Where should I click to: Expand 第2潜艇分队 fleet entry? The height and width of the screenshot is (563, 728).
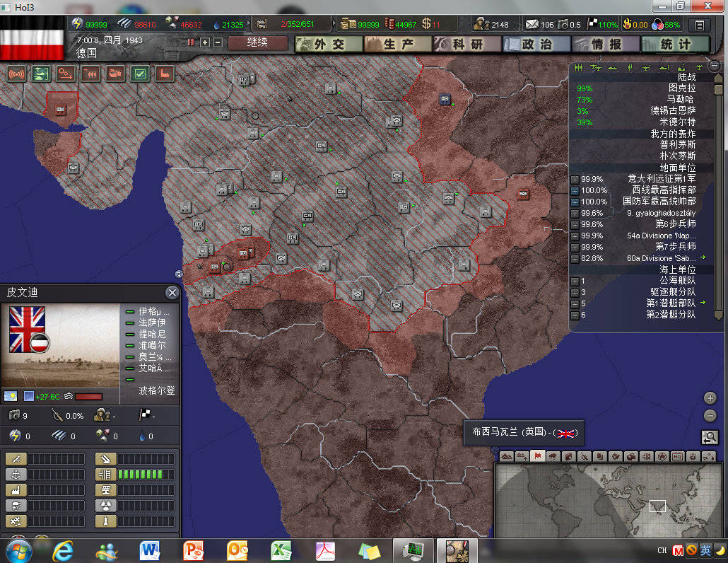pos(575,315)
